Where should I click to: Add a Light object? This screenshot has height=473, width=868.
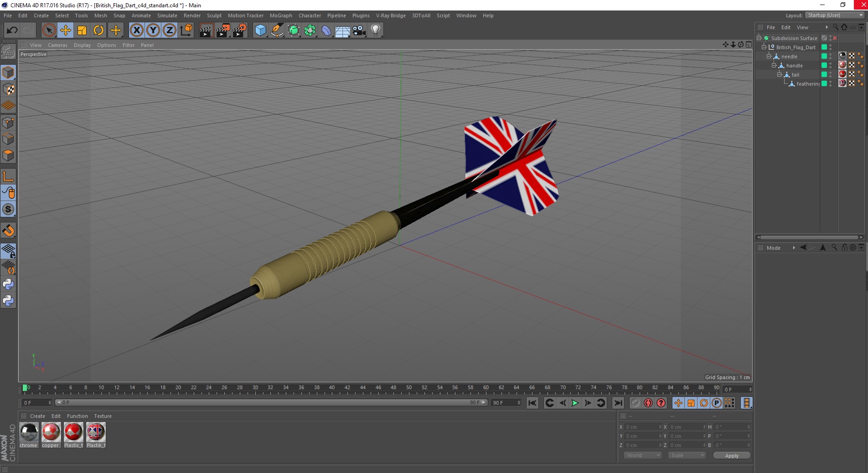[376, 31]
